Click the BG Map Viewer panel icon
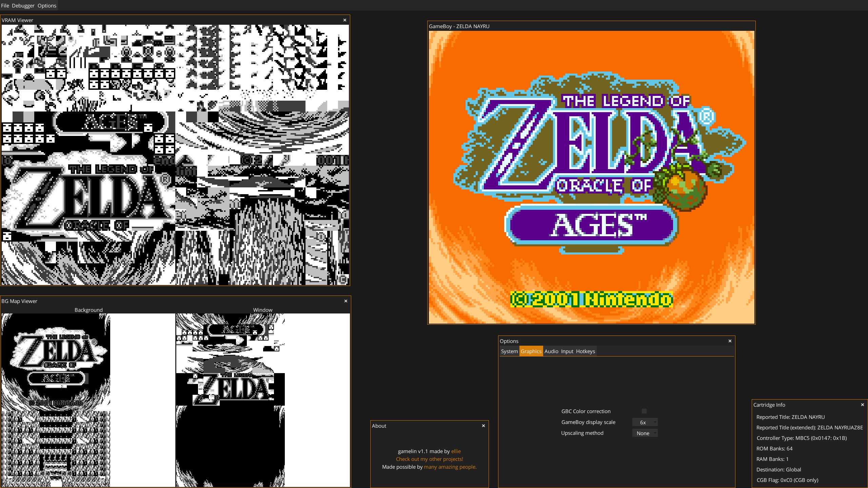 [345, 301]
